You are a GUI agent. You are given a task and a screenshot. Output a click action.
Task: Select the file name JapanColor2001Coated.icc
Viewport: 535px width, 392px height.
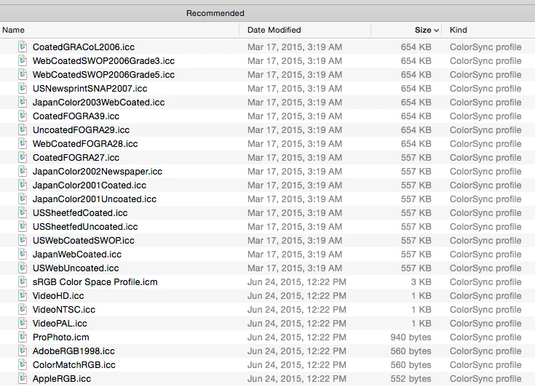pos(90,185)
